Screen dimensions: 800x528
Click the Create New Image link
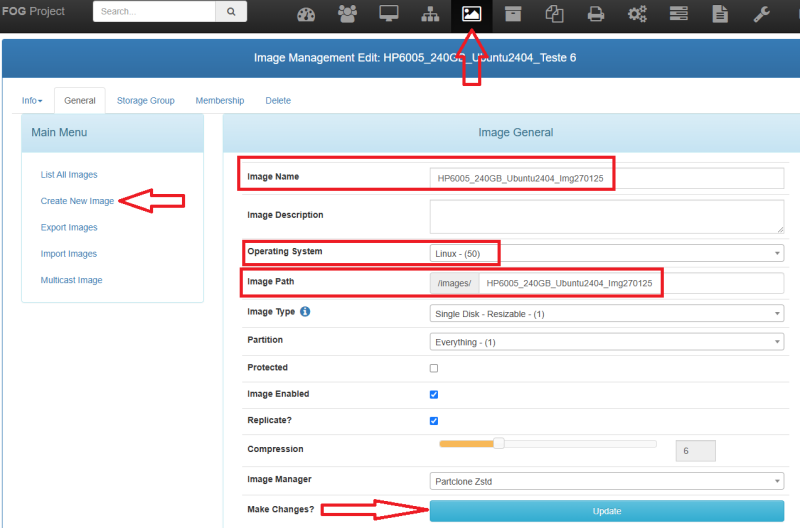[77, 201]
